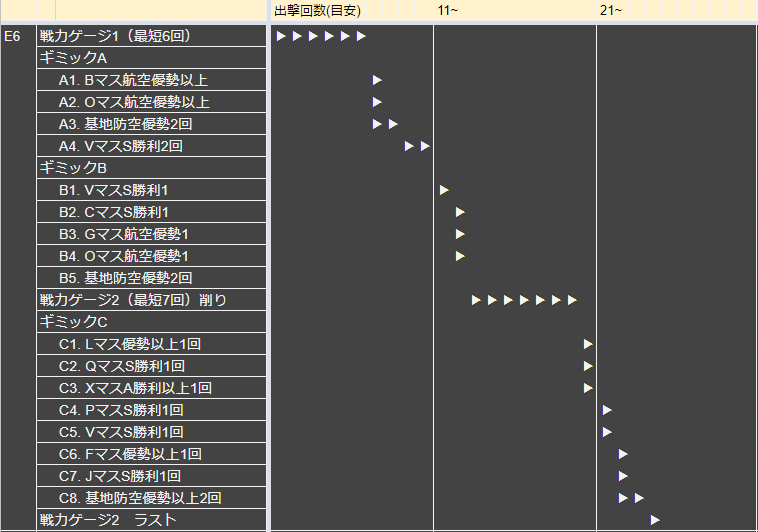Screen dimensions: 758x532
Task: Select the 11~ column header
Action: (x=448, y=10)
